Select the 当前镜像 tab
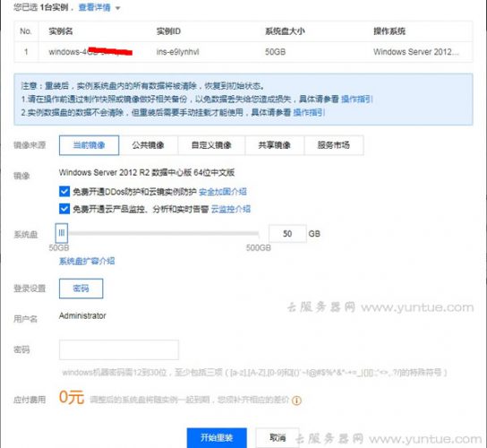487x448 pixels. pyautogui.click(x=89, y=145)
